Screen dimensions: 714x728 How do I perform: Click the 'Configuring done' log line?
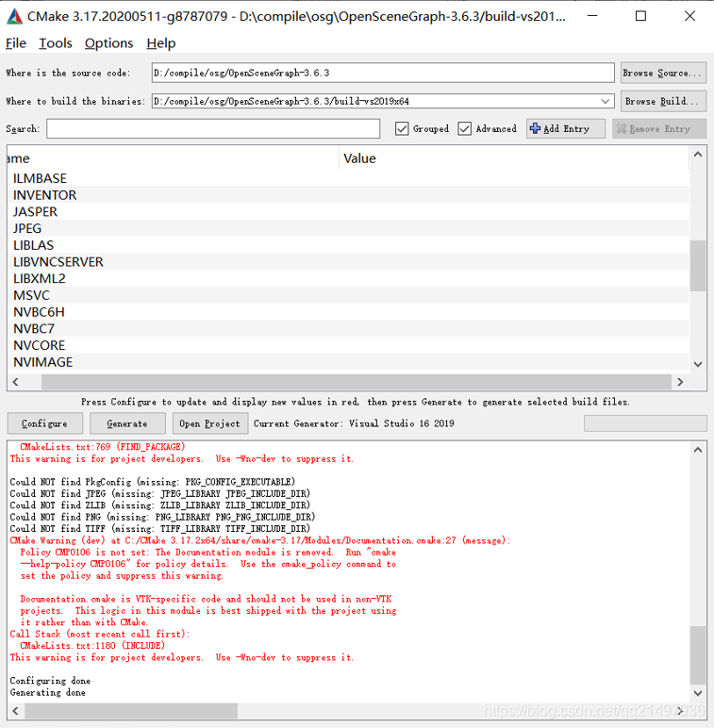(x=50, y=681)
